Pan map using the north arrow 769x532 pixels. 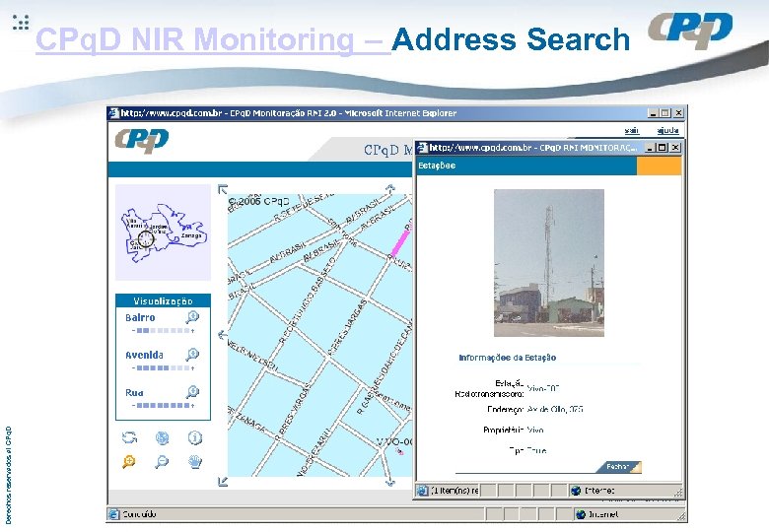(x=390, y=188)
